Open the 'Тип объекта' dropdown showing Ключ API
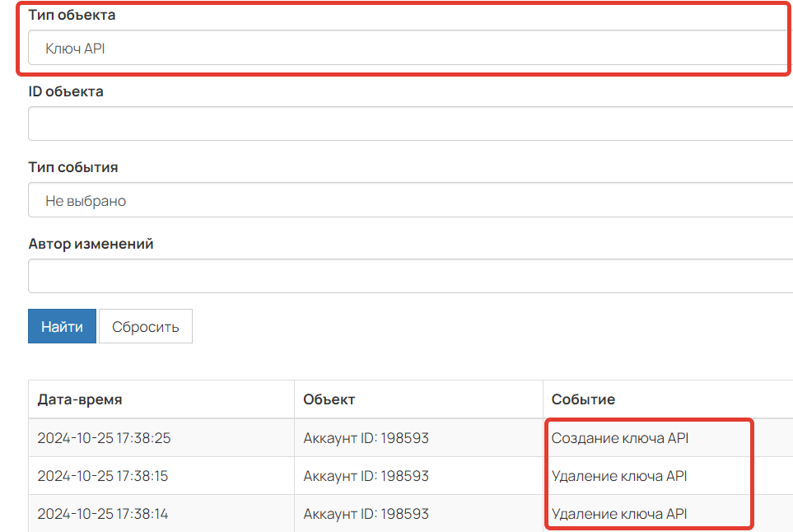The image size is (793, 532). click(410, 48)
